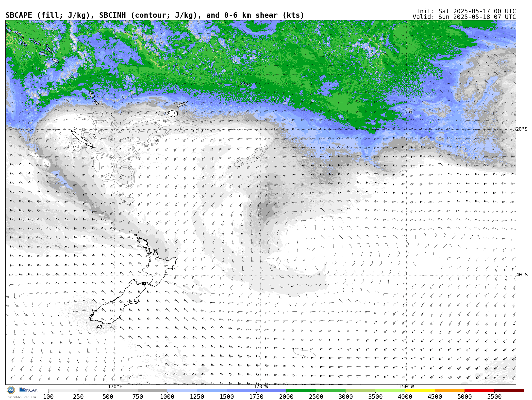The image size is (532, 400).
Task: Click the dark green 2000-2500 colorbar segment
Action: coord(301,390)
